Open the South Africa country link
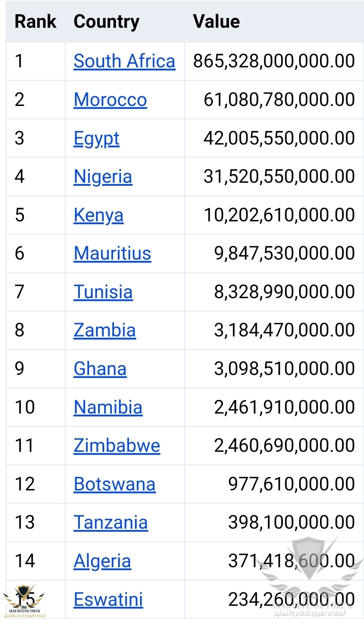The image size is (364, 619). [x=124, y=61]
